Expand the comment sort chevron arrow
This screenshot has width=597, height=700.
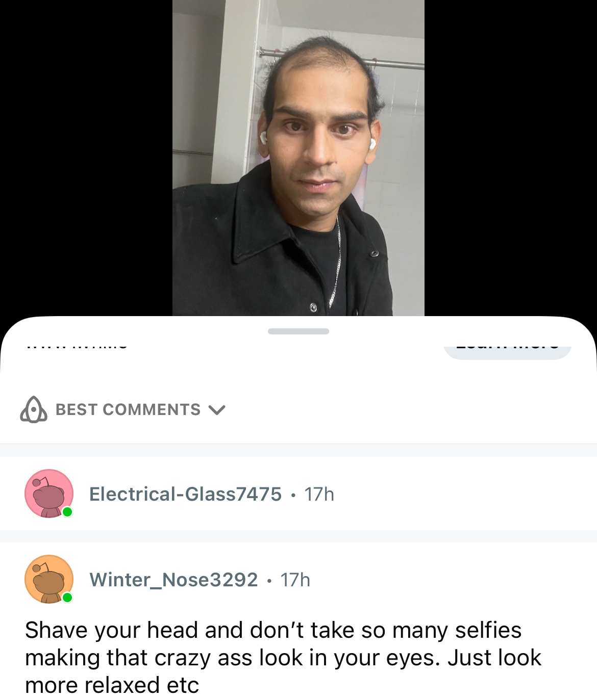217,410
